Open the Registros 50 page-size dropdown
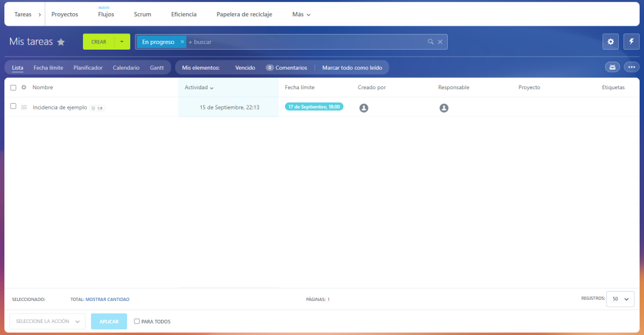The image size is (644, 335). click(x=619, y=299)
